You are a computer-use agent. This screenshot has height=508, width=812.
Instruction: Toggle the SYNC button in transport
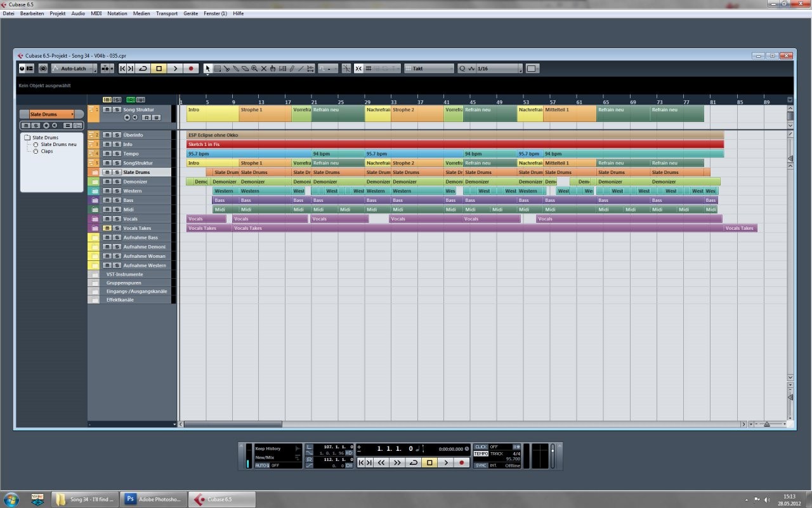click(x=481, y=465)
